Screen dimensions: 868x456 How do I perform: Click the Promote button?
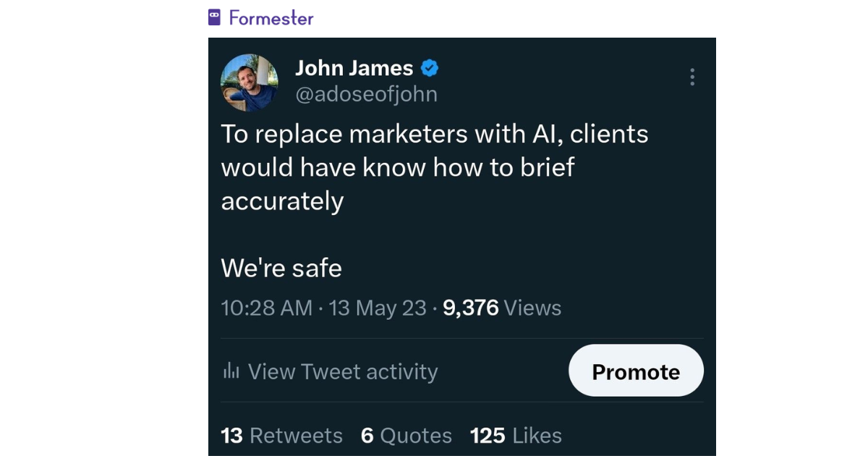click(636, 371)
